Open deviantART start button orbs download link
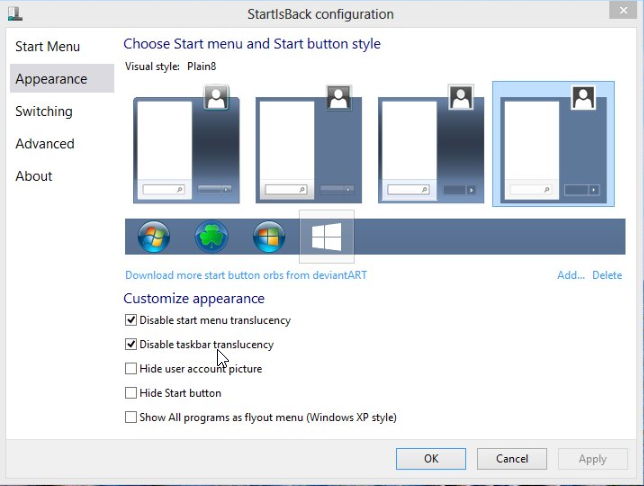The width and height of the screenshot is (644, 486). [x=246, y=275]
